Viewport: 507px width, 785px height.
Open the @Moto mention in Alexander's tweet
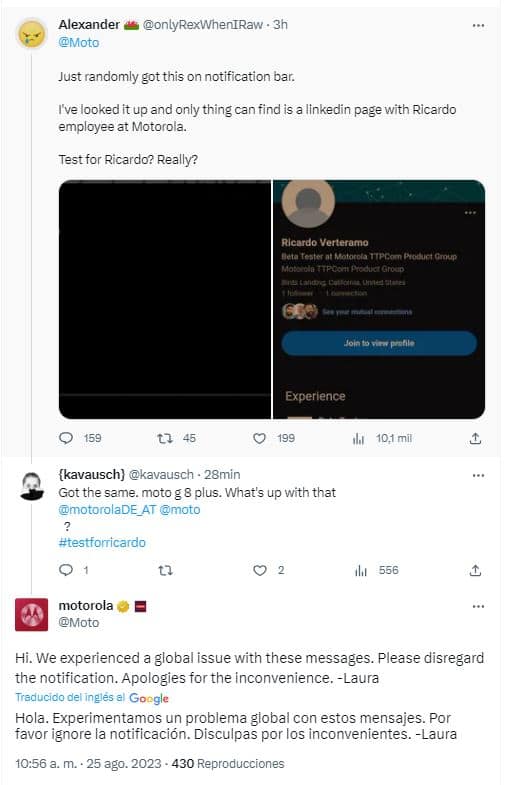[x=79, y=43]
